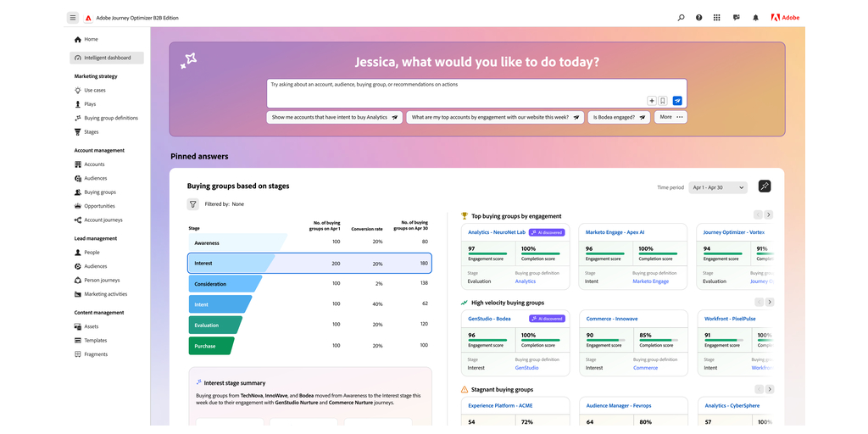Expand More suggested prompts

pyautogui.click(x=670, y=117)
